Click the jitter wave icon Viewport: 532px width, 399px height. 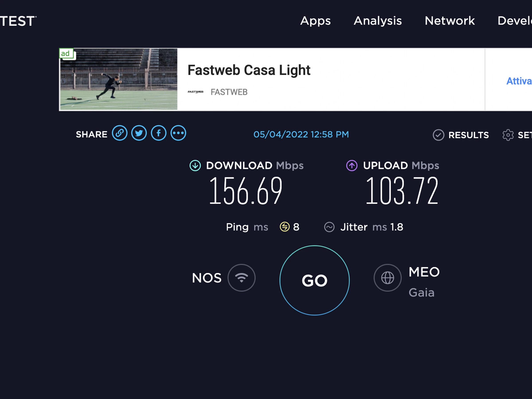(329, 227)
